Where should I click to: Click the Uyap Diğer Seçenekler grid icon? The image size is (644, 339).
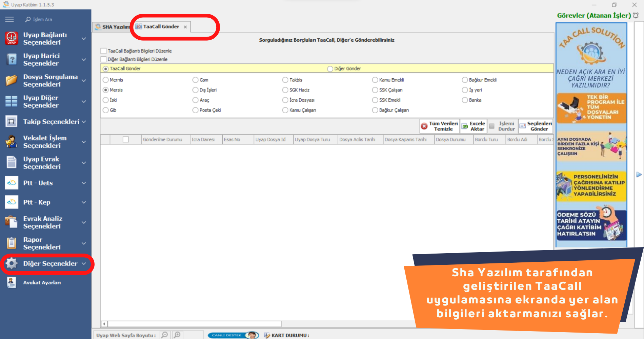12,101
